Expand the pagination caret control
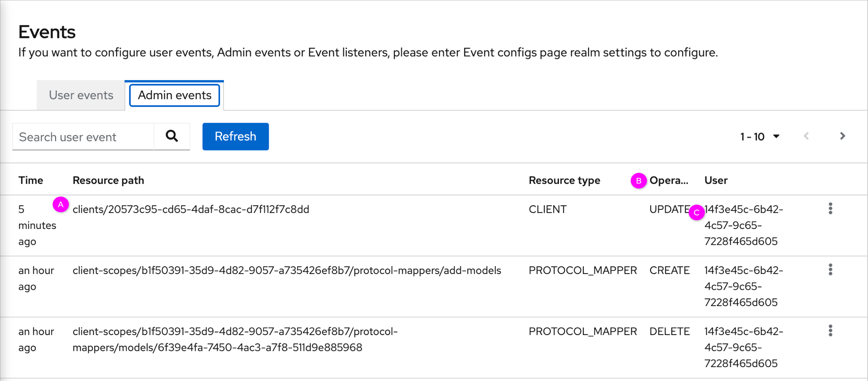 coord(777,136)
